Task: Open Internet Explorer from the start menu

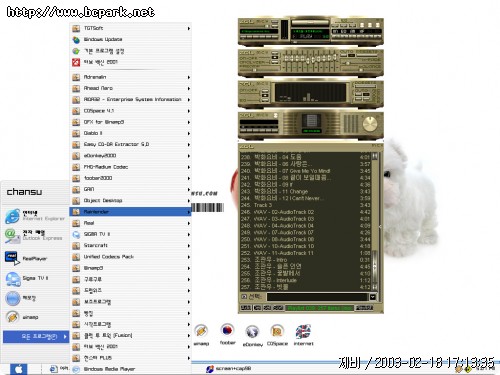Action: 35,216
